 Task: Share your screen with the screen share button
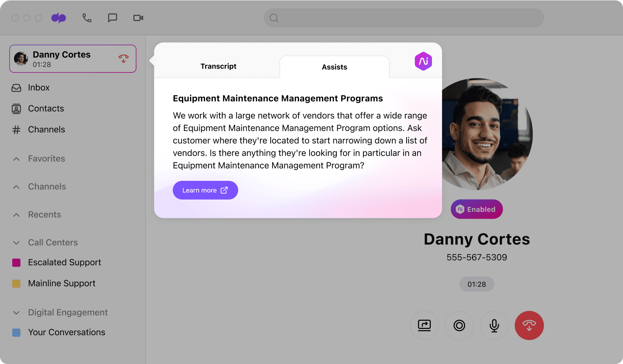pyautogui.click(x=424, y=325)
